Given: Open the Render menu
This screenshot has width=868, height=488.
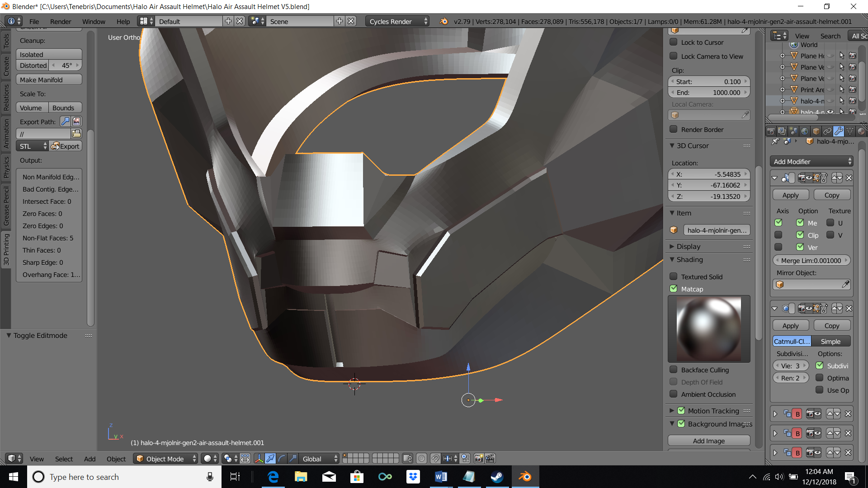Looking at the screenshot, I should [61, 21].
